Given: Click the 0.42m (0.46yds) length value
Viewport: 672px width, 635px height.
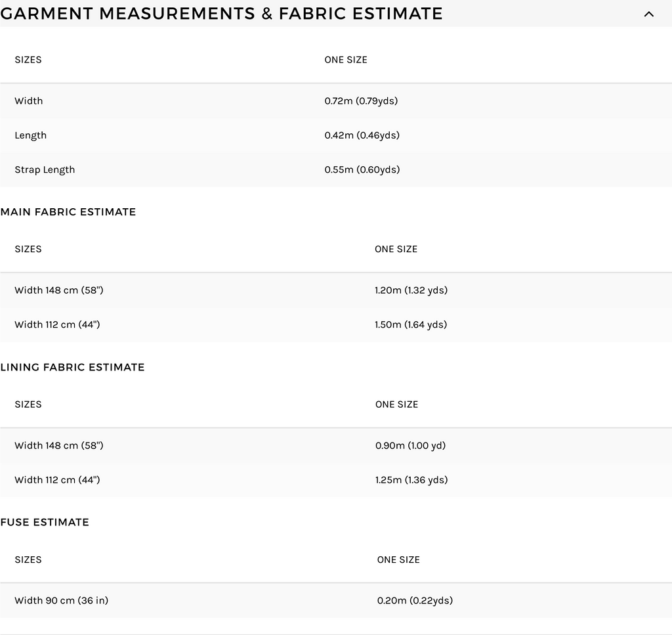Looking at the screenshot, I should tap(362, 135).
